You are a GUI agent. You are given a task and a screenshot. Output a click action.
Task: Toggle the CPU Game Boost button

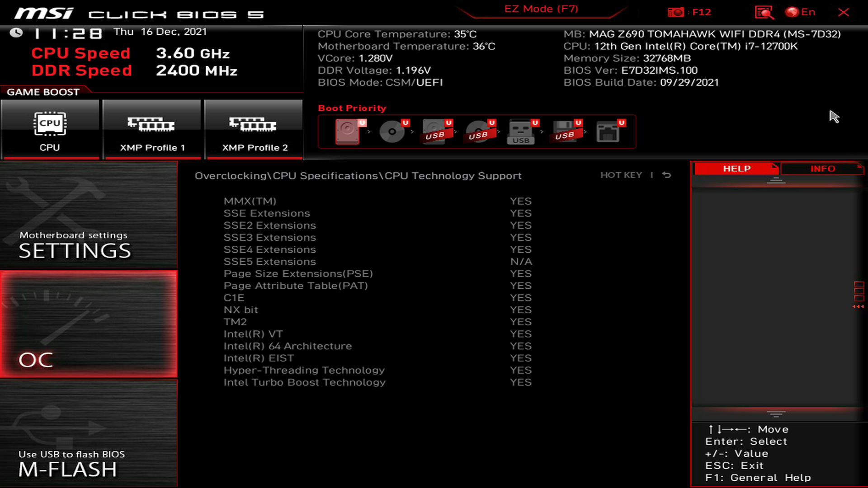50,130
